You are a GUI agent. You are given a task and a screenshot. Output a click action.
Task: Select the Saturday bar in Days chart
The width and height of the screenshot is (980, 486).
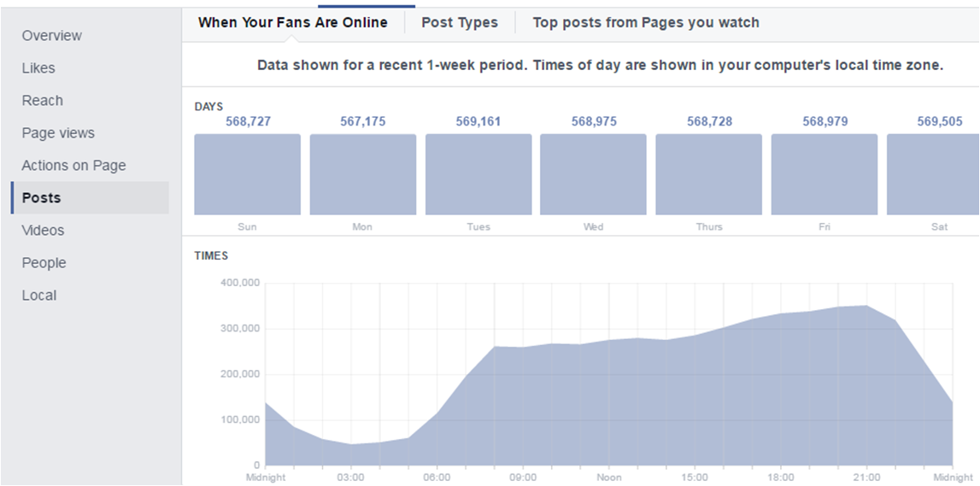tap(933, 174)
